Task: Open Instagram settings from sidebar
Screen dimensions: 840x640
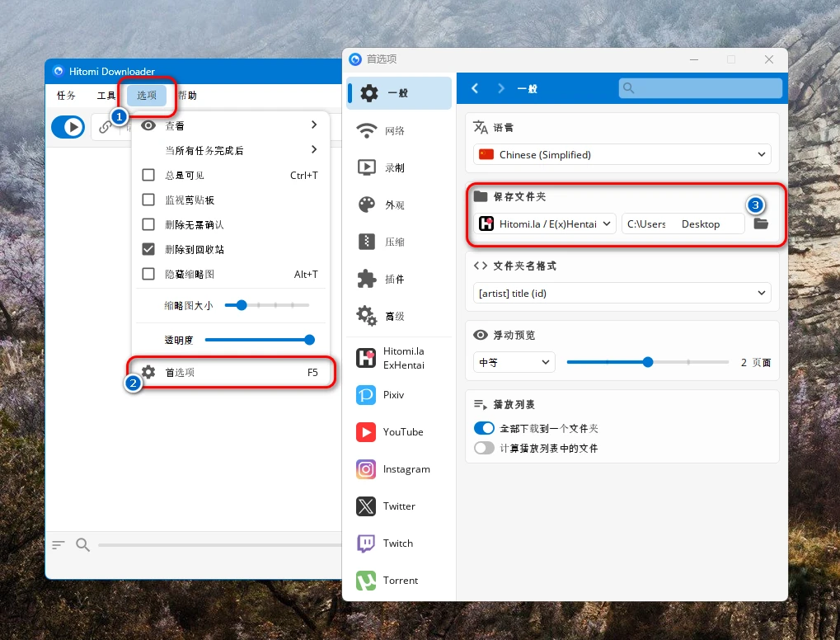Action: pos(366,469)
